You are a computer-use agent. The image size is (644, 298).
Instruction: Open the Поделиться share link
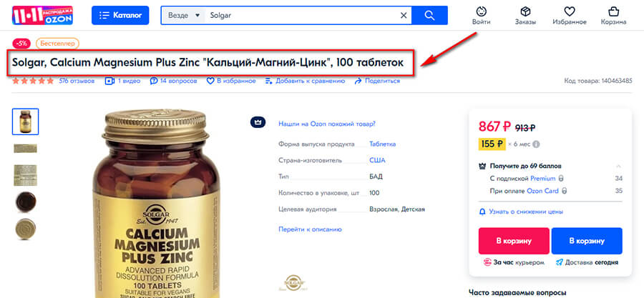(377, 81)
